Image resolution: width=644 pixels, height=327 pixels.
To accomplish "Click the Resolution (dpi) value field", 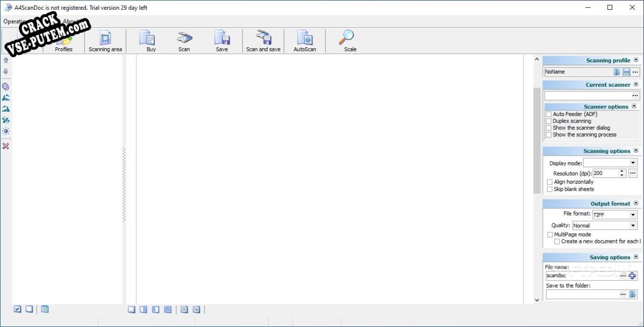I will click(605, 174).
